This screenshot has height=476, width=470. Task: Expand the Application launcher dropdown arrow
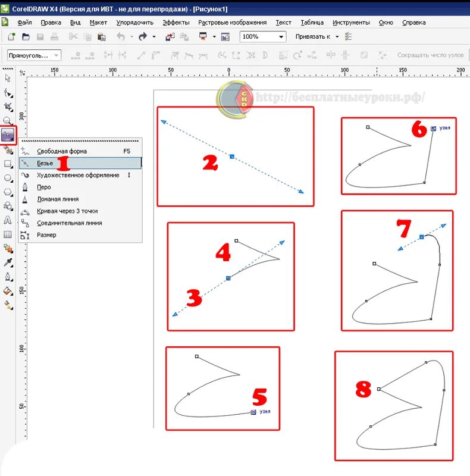(x=214, y=37)
